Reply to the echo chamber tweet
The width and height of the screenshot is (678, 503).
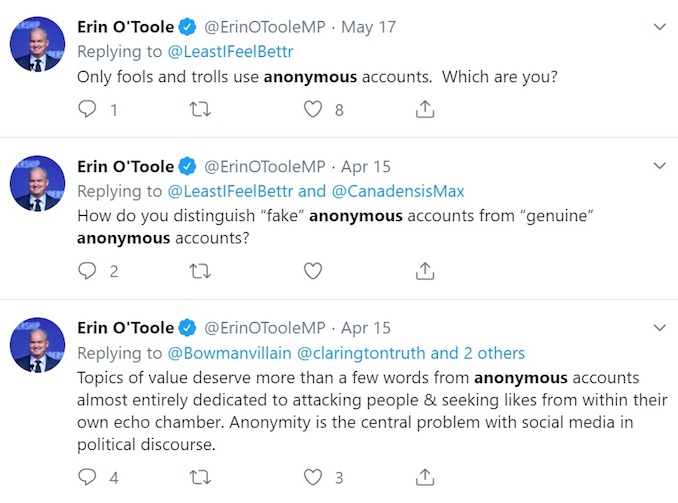(x=87, y=477)
